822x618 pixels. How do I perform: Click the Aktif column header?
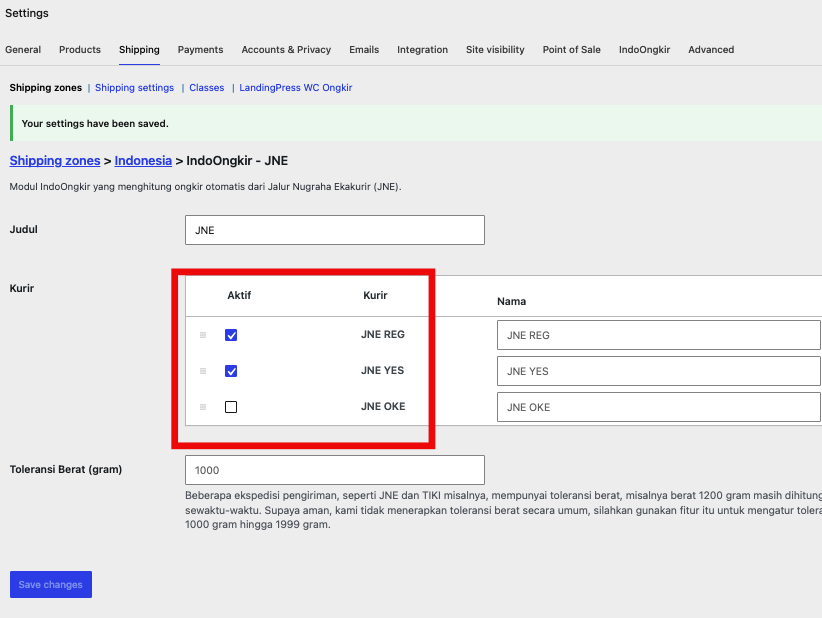pos(239,296)
